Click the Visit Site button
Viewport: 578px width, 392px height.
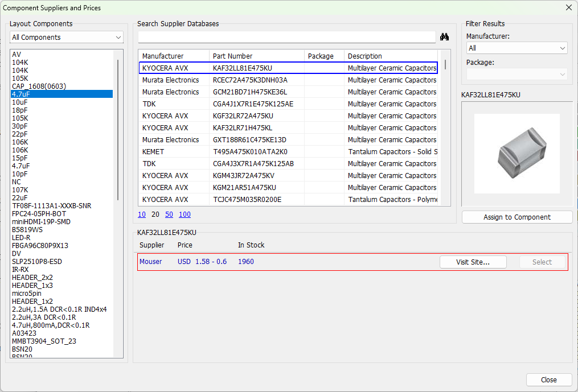tap(473, 262)
